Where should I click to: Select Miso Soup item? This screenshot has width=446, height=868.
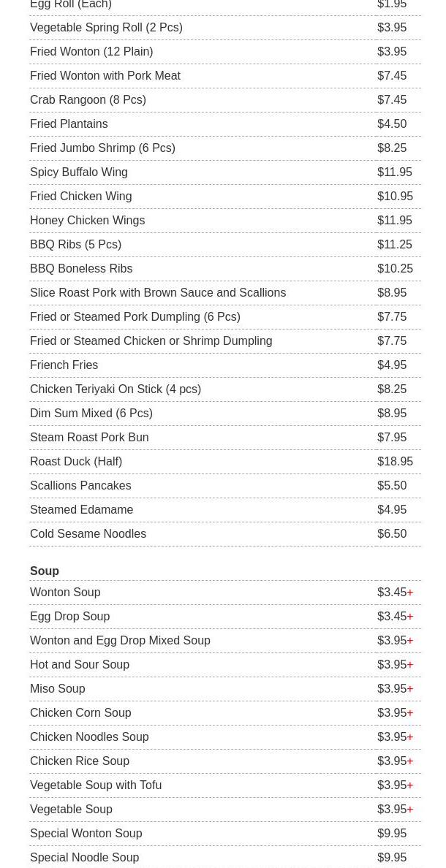coord(225,689)
